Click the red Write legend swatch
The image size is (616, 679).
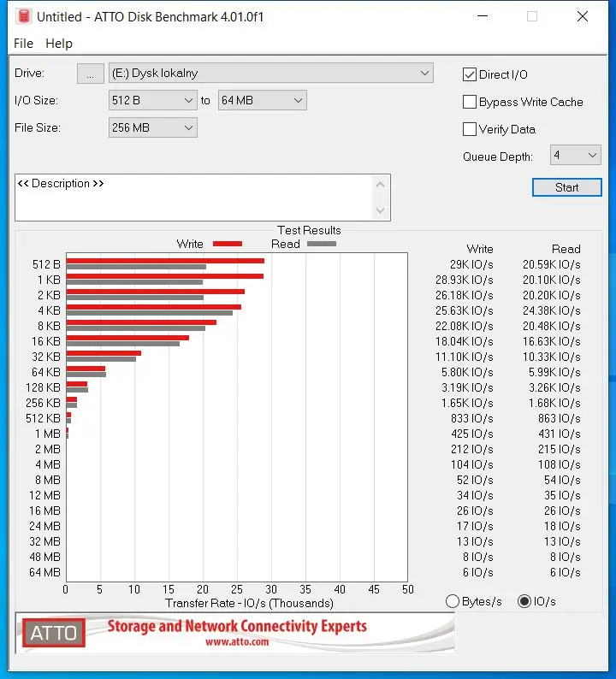[x=228, y=244]
